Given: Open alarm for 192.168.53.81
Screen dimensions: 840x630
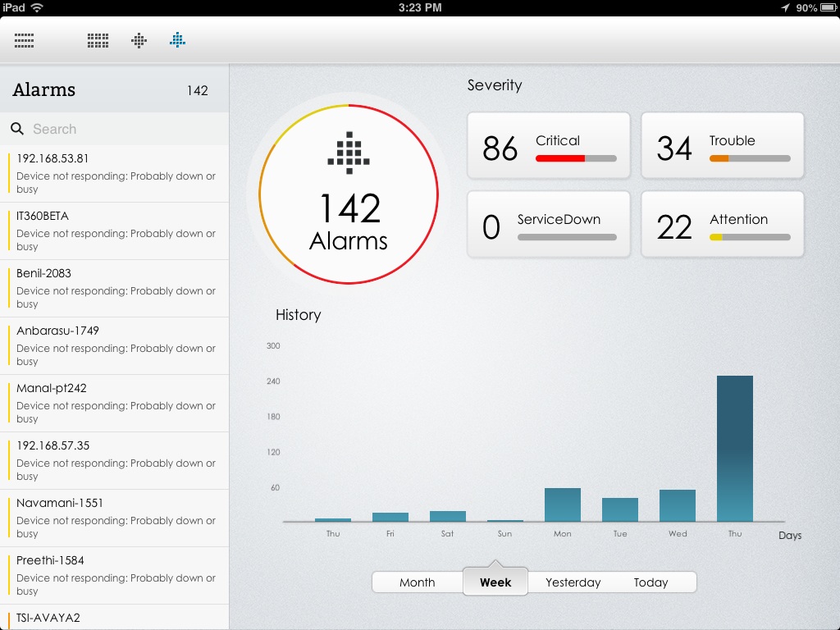Looking at the screenshot, I should pyautogui.click(x=115, y=174).
